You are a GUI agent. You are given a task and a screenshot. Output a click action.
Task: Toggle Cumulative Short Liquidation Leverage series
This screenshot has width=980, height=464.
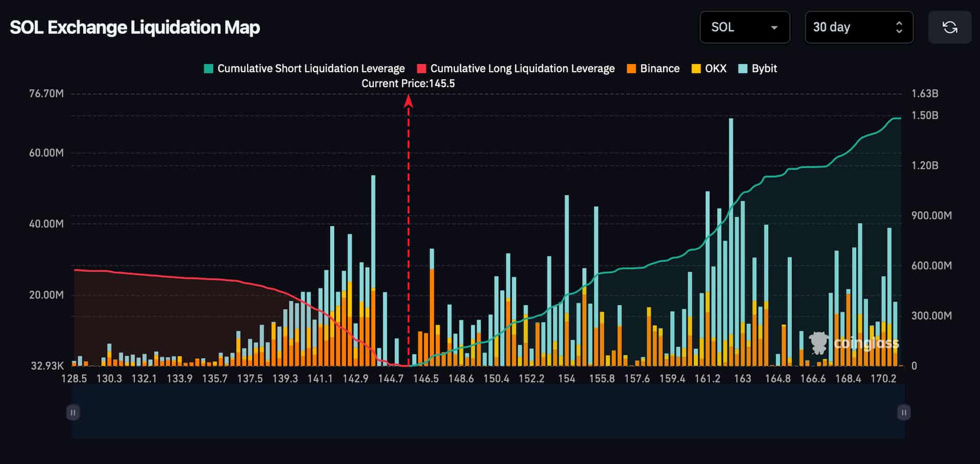pos(304,69)
